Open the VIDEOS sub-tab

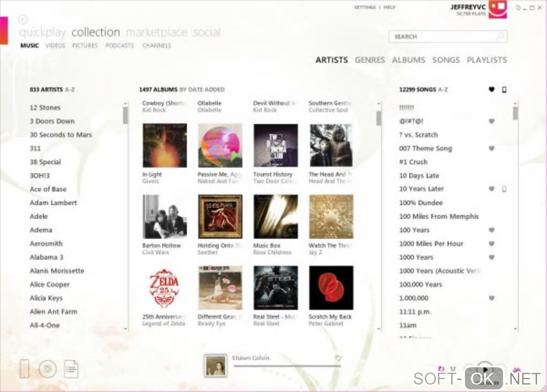tap(55, 46)
